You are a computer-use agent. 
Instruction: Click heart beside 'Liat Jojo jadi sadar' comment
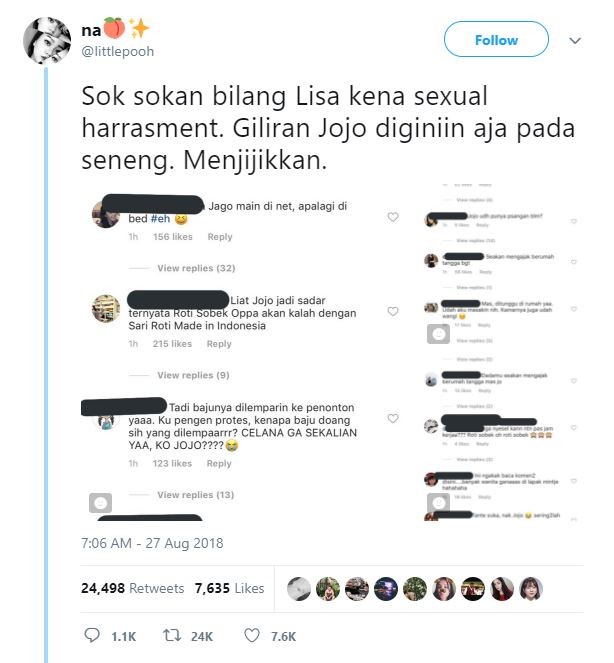click(x=393, y=311)
